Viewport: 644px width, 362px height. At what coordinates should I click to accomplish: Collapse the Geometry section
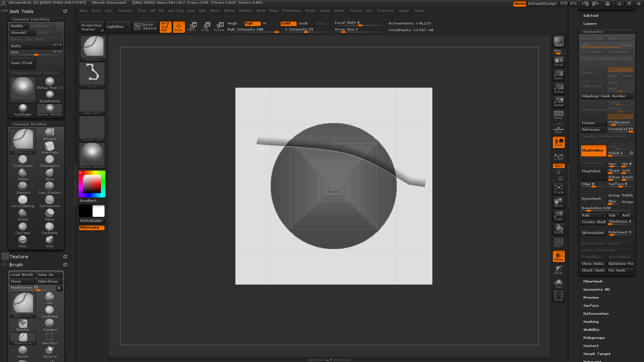593,32
